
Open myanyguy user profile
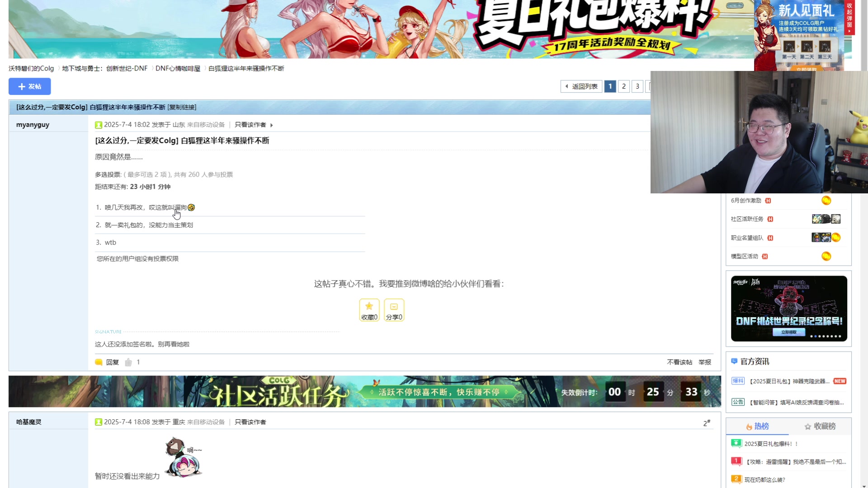33,125
